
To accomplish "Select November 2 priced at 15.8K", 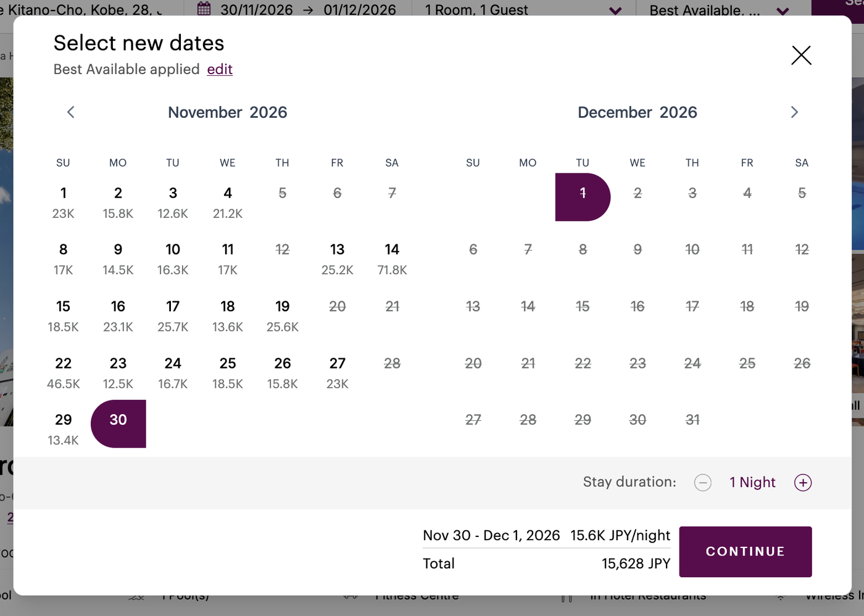I will click(x=118, y=202).
